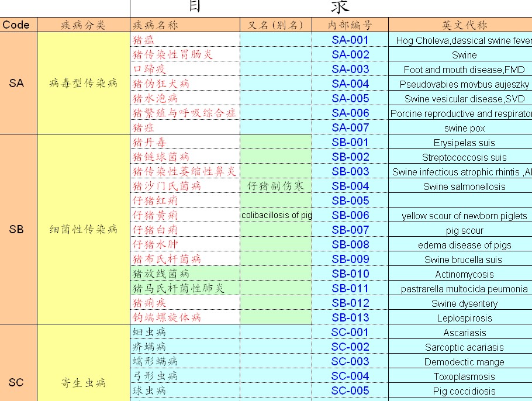Select the 猪痢疾 disease name
Viewport: 532px width, 401px height.
[x=150, y=303]
